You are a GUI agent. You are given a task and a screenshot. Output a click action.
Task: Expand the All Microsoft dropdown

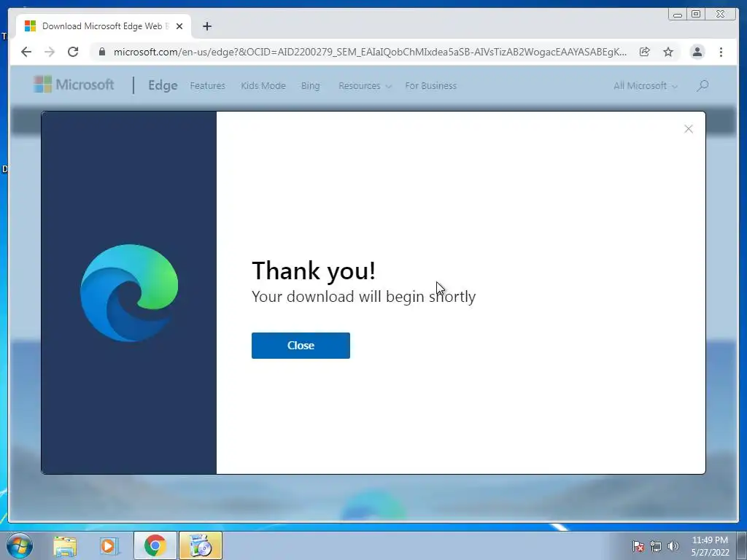[645, 86]
